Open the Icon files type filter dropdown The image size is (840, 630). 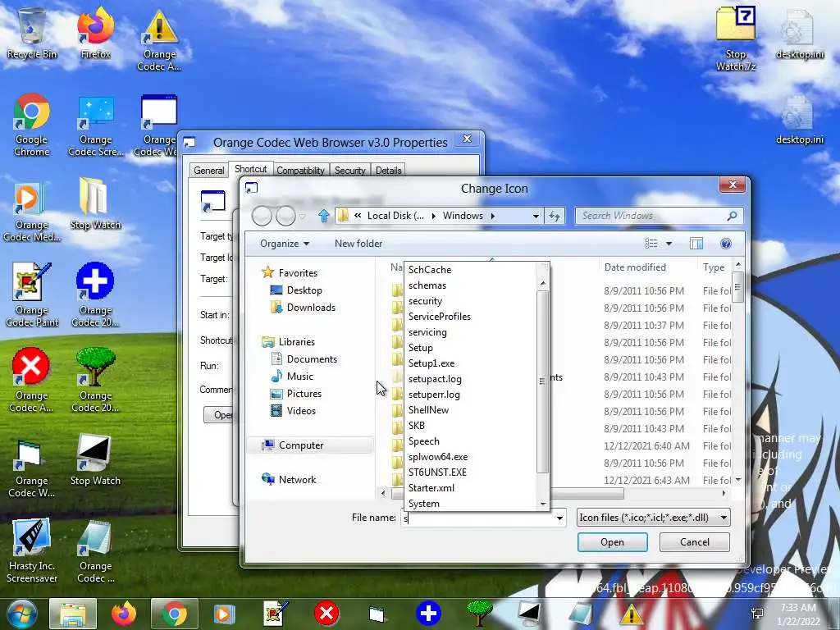point(653,518)
